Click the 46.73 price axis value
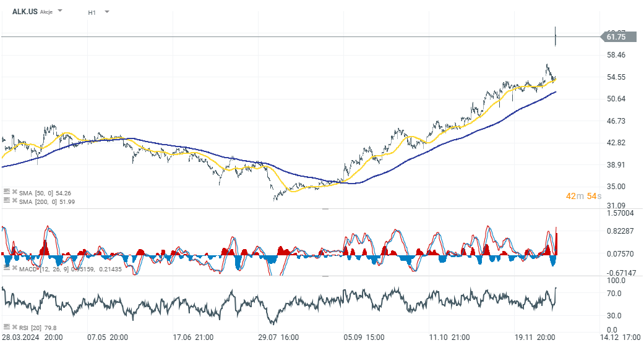The width and height of the screenshot is (644, 348). click(616, 121)
